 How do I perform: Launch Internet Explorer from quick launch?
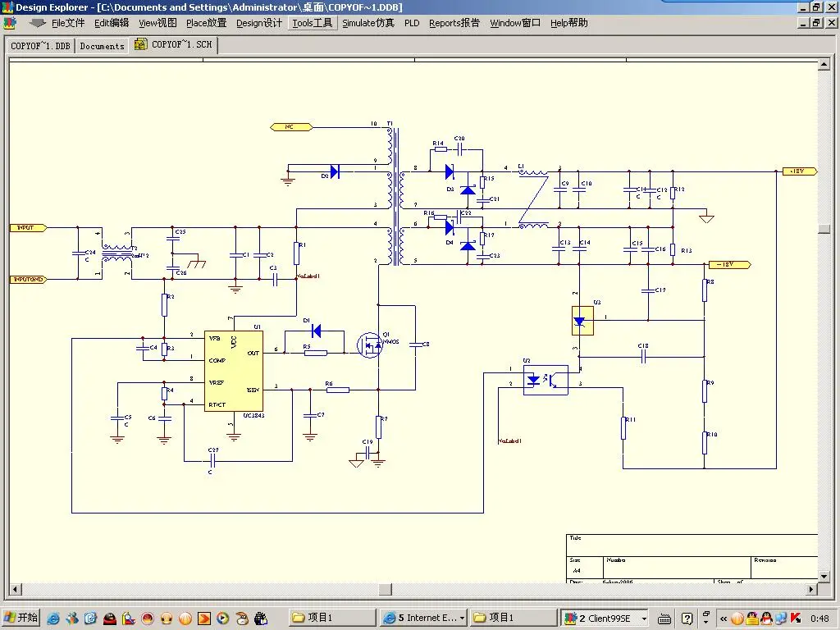(53, 619)
